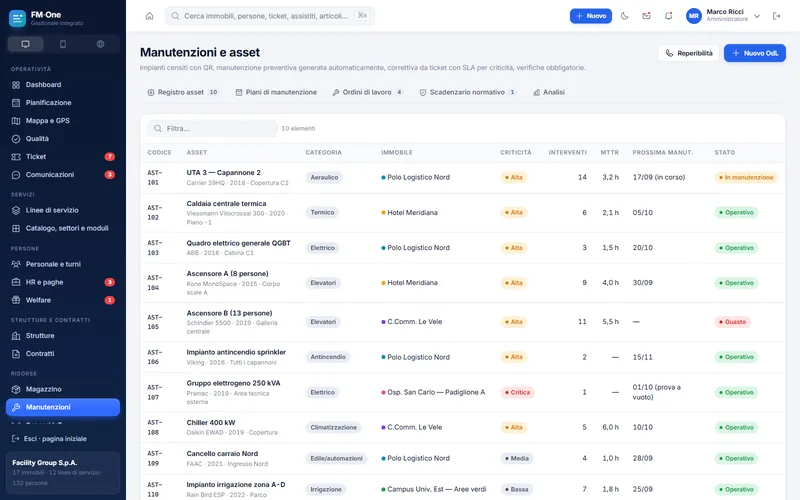Open Ordini di lavoro tab

click(367, 92)
